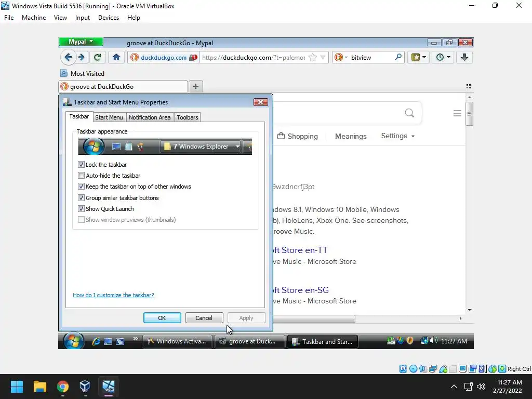Switch to the Start Menu tab
Screen dimensions: 532x399
(109, 117)
